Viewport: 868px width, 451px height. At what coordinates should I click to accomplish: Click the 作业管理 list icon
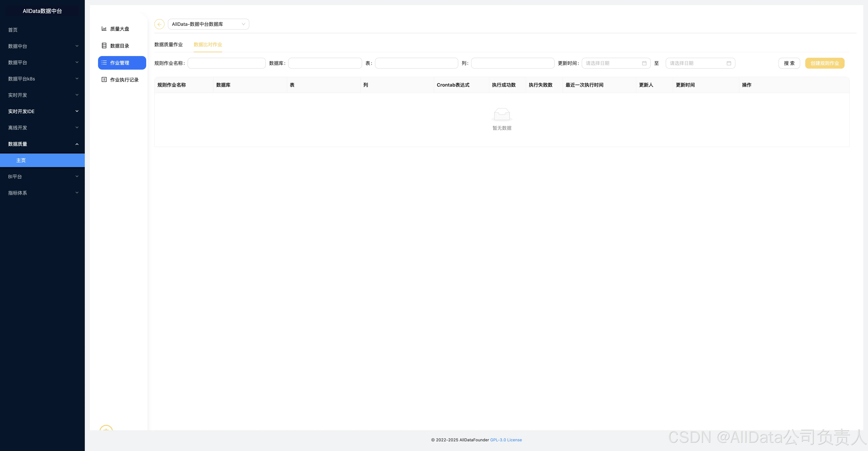104,63
